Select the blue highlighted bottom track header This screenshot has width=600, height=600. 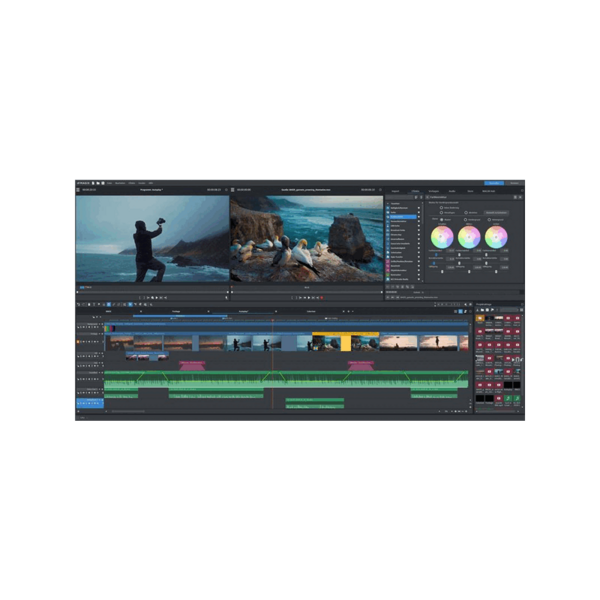click(x=90, y=403)
